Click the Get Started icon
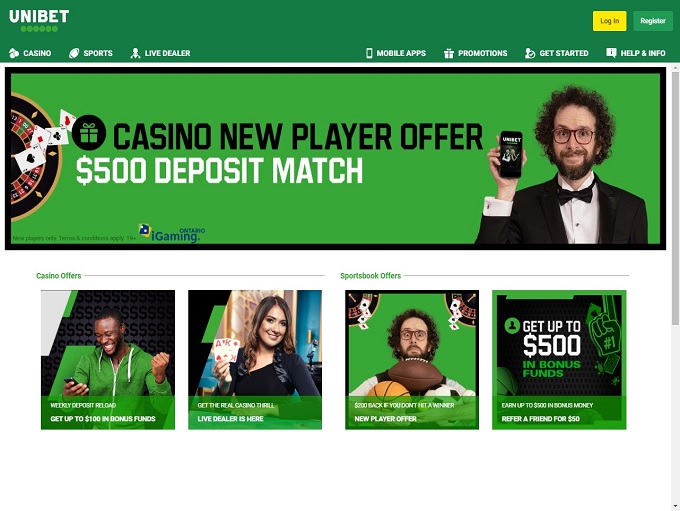The width and height of the screenshot is (680, 511). 530,53
